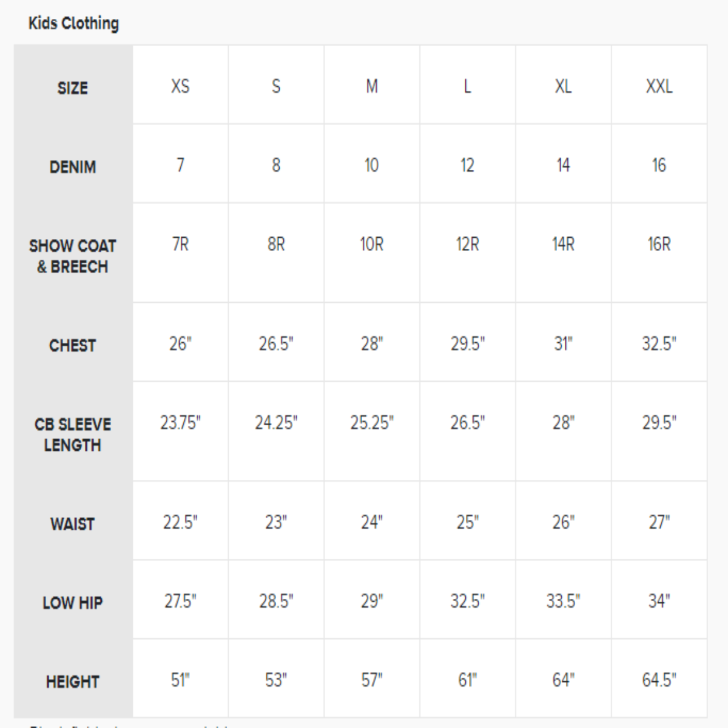Screen dimensions: 728x728
Task: Click the WAIST row label
Action: 73,524
